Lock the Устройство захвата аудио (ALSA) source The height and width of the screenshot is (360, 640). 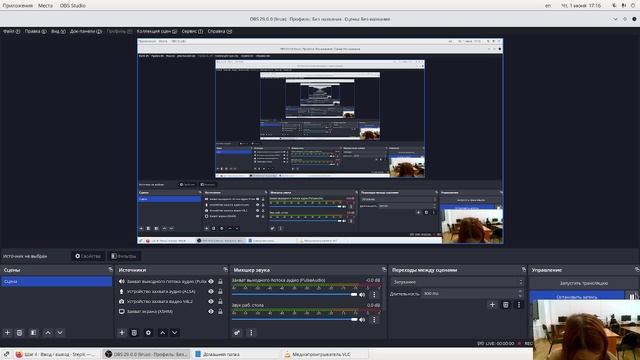click(x=220, y=291)
